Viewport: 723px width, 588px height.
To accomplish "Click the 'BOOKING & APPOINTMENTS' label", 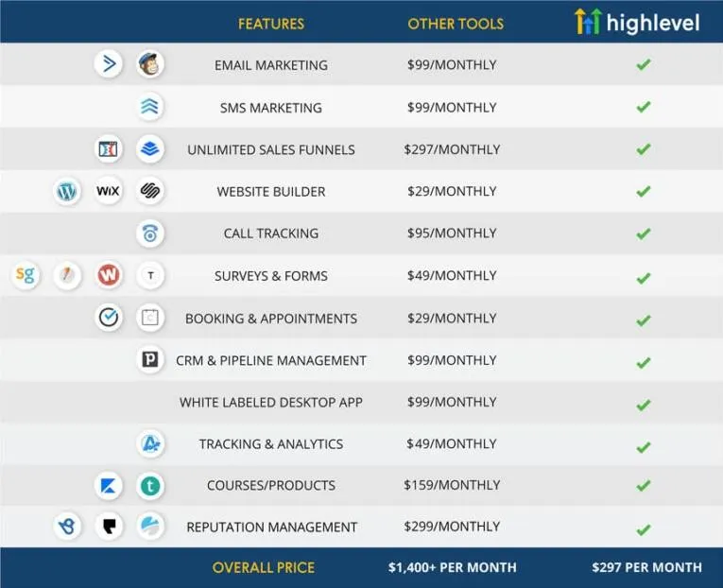I will (271, 319).
